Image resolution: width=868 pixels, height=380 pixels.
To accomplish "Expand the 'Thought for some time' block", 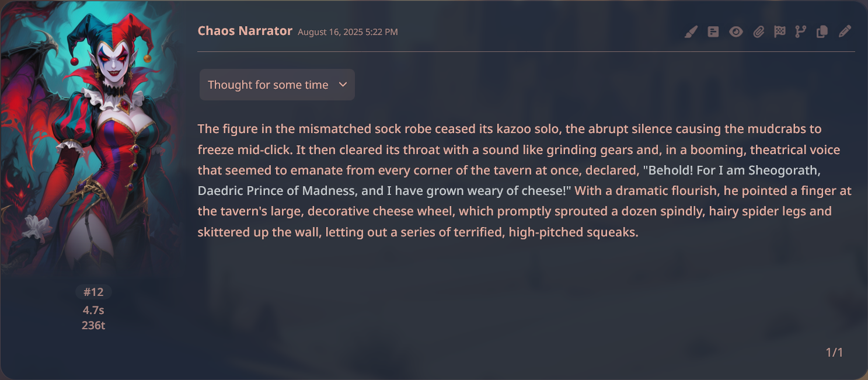I will click(x=277, y=85).
